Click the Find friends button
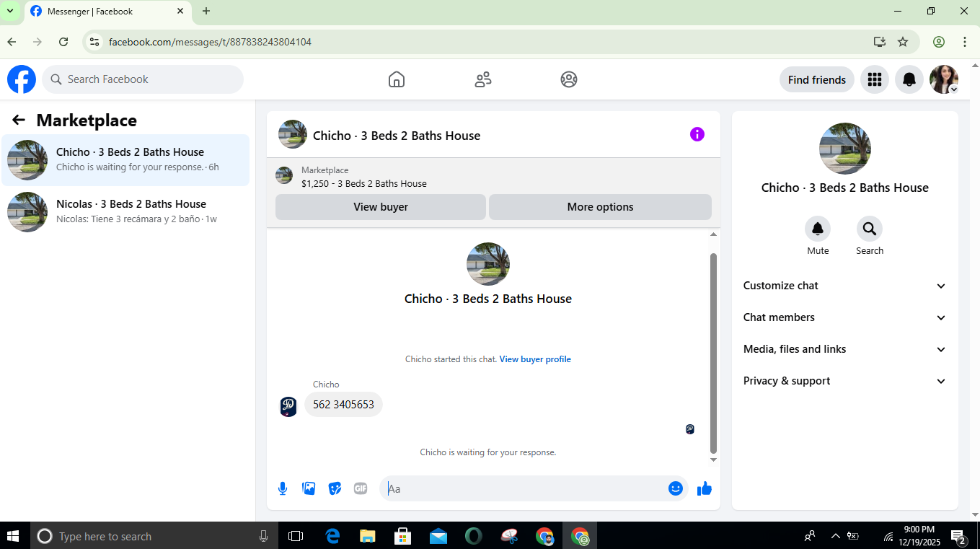980x549 pixels. (817, 79)
